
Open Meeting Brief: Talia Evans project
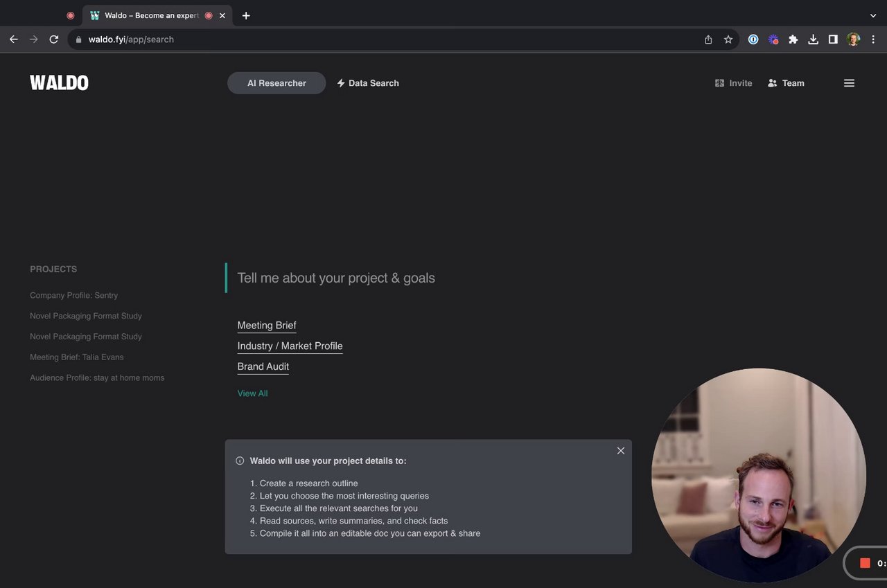tap(77, 357)
